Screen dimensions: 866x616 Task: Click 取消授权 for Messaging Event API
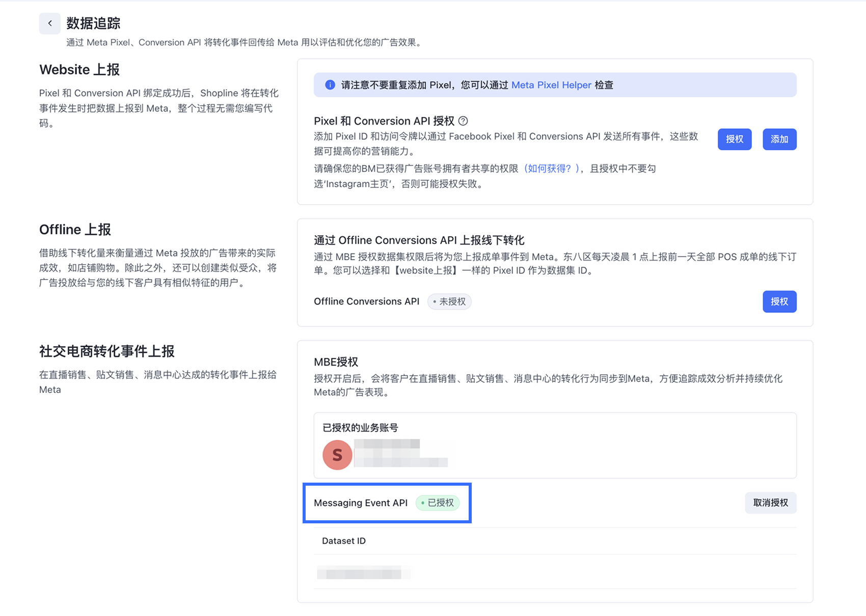(771, 503)
